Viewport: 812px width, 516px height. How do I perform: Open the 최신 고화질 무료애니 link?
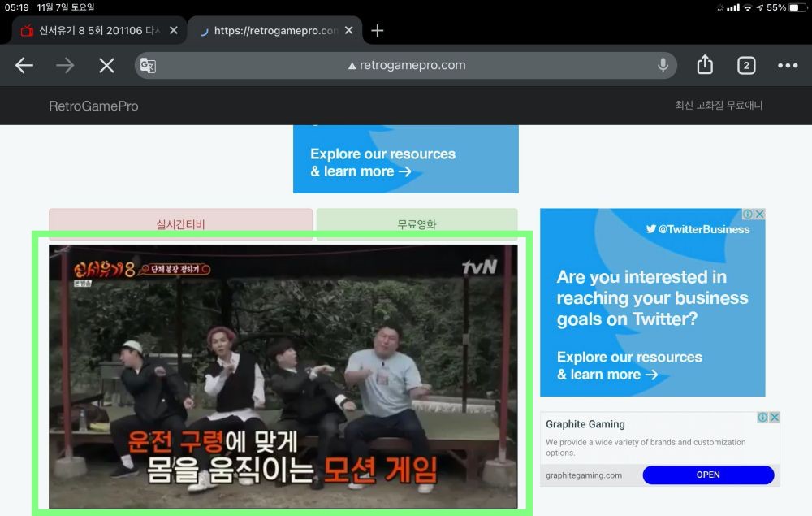[719, 106]
